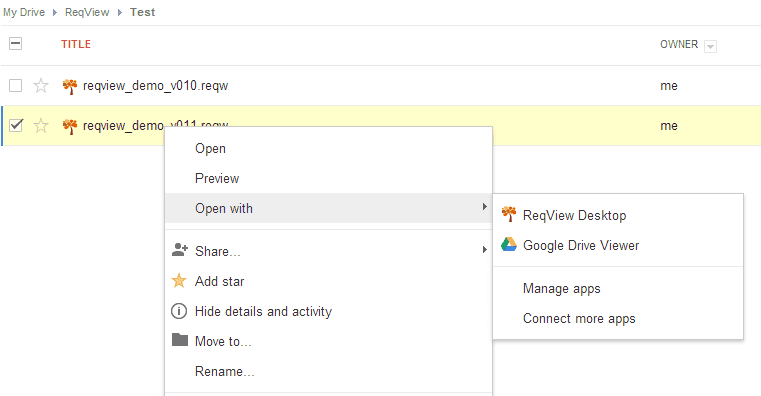Click the ReqView tree icon in the highlighted row
The height and width of the screenshot is (396, 761).
pyautogui.click(x=70, y=126)
